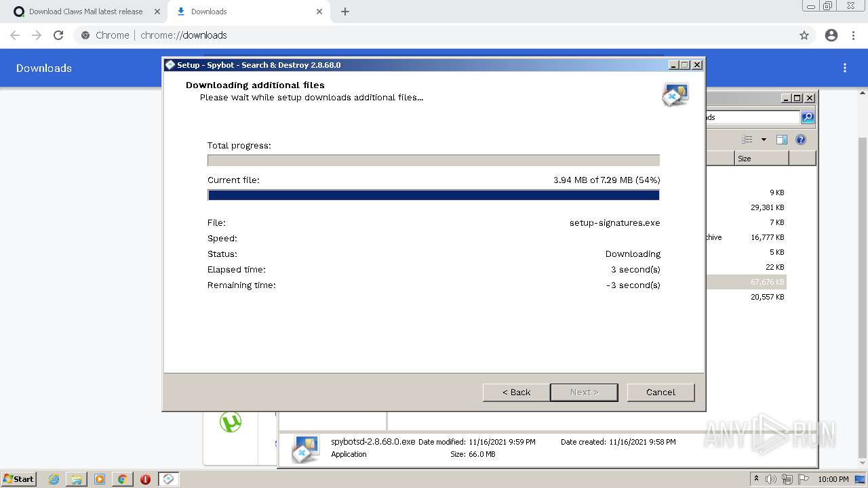Minimize the Spybot setup window
Viewport: 868px width, 488px height.
pyautogui.click(x=673, y=65)
